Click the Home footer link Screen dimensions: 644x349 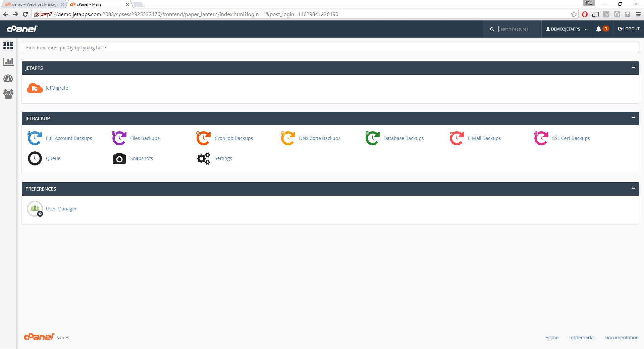552,338
